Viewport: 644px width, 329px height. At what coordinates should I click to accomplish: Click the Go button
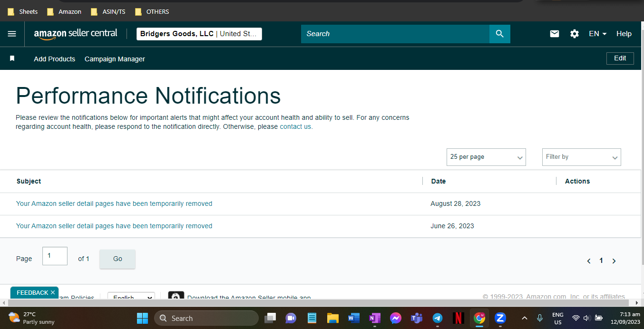pyautogui.click(x=117, y=259)
